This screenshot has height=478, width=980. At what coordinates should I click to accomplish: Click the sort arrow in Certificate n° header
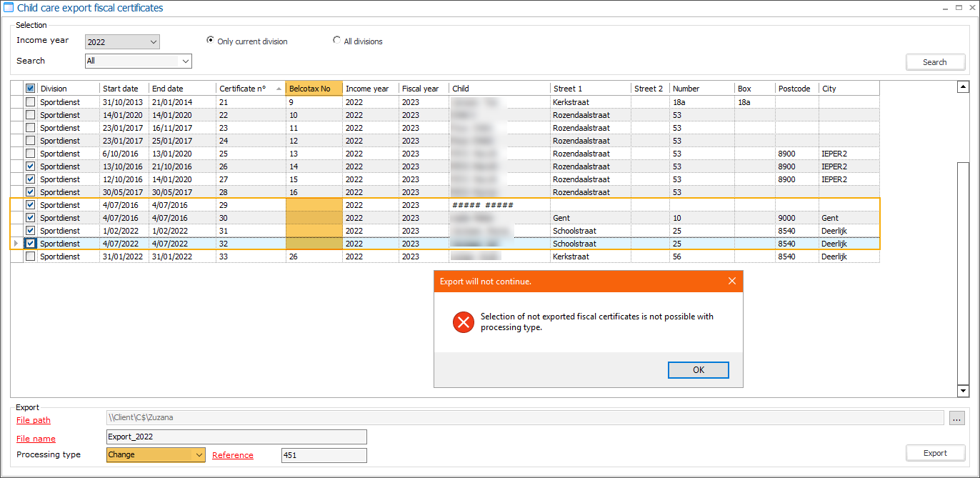[x=279, y=89]
